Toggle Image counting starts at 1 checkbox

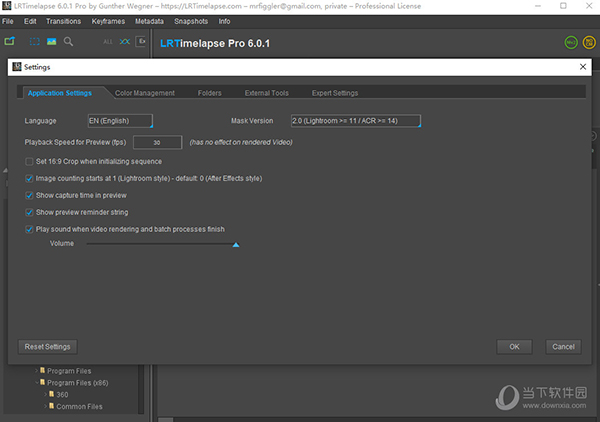(x=29, y=178)
